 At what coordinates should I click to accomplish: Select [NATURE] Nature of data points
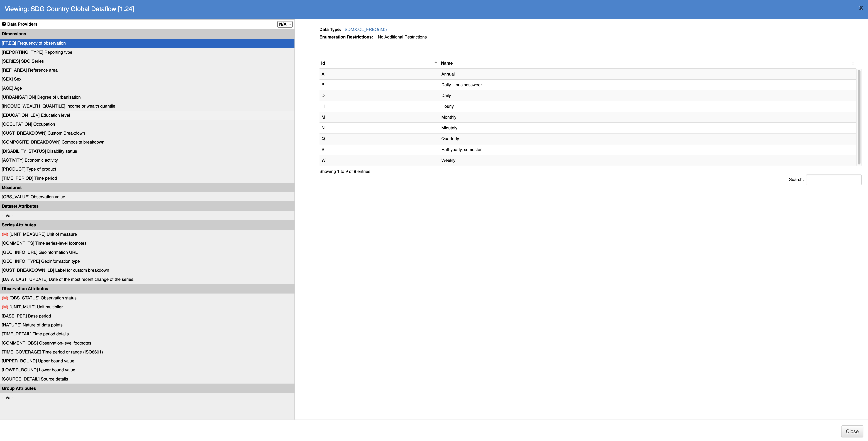pyautogui.click(x=147, y=325)
